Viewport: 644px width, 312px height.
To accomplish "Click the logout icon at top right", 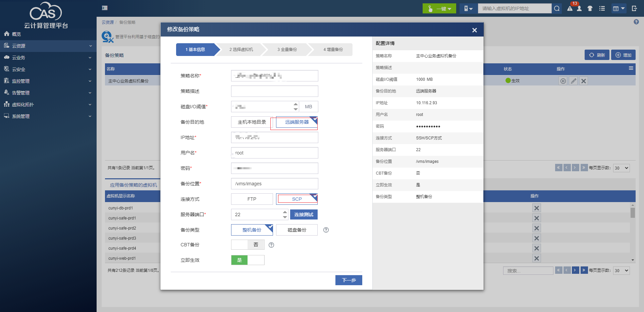I will click(x=634, y=8).
